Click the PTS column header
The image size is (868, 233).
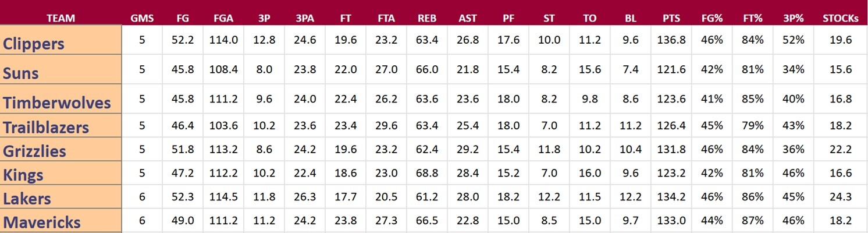pyautogui.click(x=671, y=18)
